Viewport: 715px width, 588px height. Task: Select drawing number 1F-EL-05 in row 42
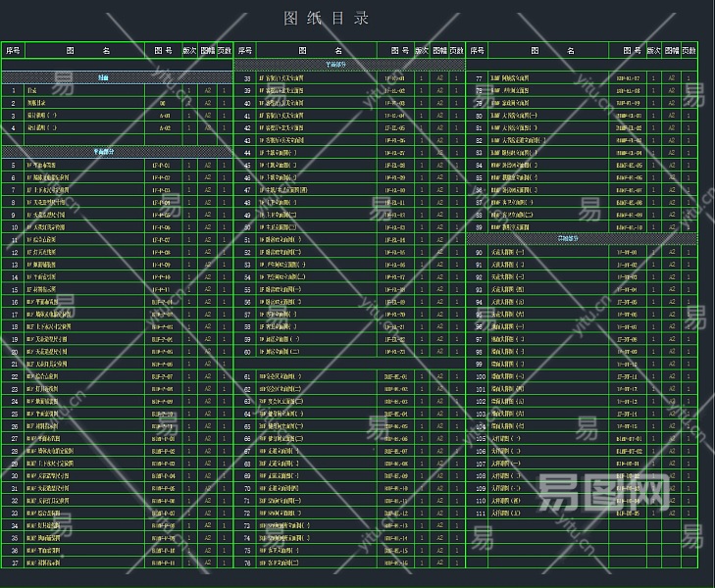394,128
